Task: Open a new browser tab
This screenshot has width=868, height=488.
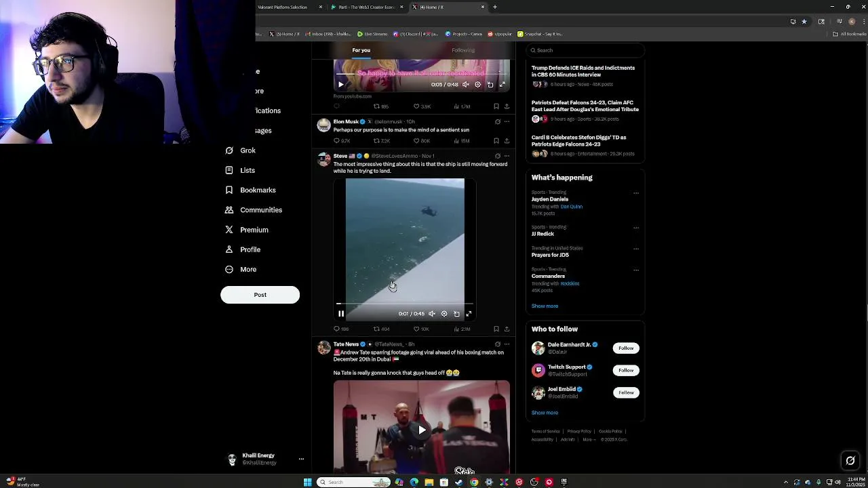Action: [495, 7]
